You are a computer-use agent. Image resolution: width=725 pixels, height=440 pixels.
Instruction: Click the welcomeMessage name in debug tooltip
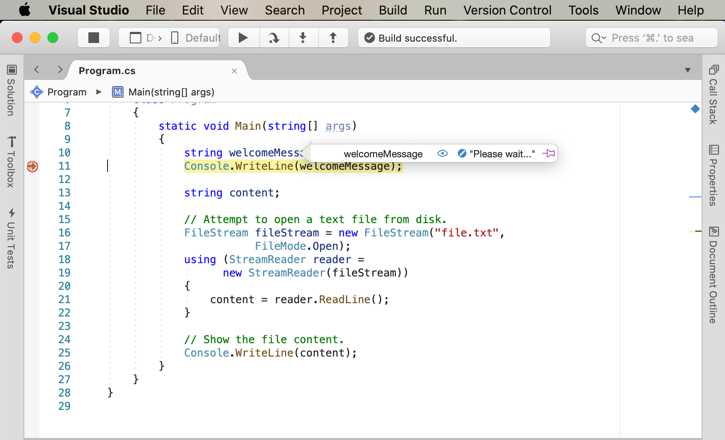(x=383, y=154)
